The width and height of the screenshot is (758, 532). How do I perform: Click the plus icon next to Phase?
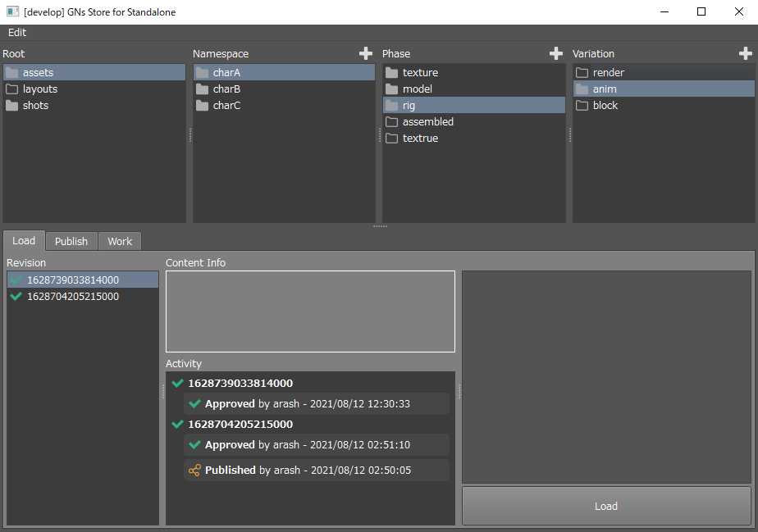(x=556, y=53)
